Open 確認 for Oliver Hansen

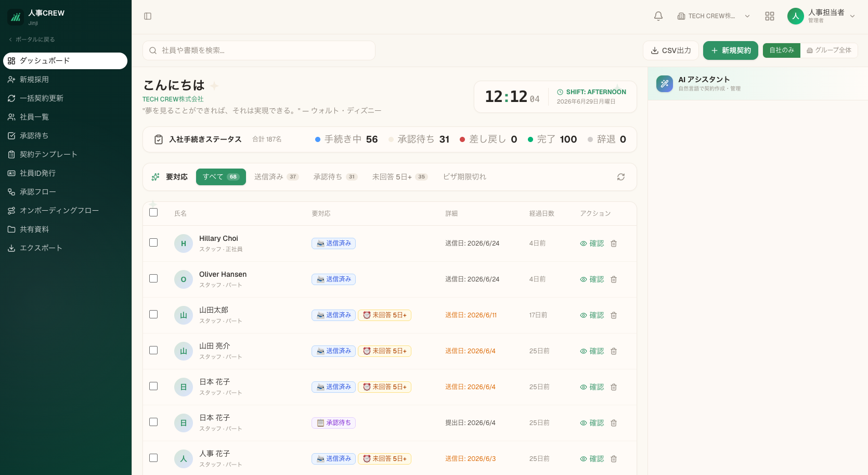click(592, 279)
